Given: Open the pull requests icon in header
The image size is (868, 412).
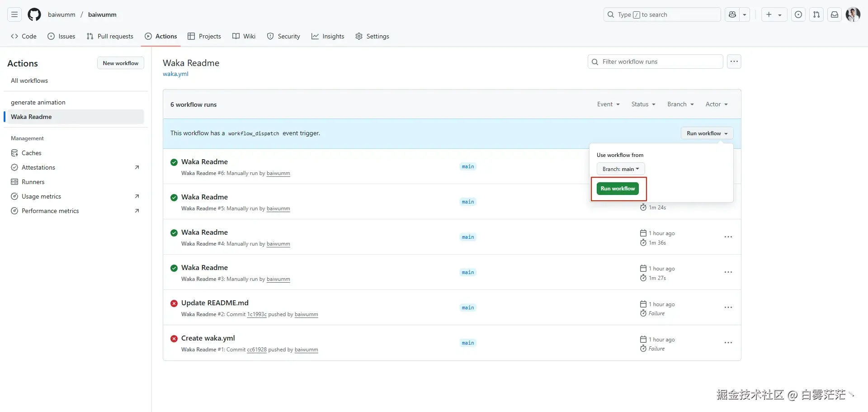Looking at the screenshot, I should pyautogui.click(x=816, y=14).
